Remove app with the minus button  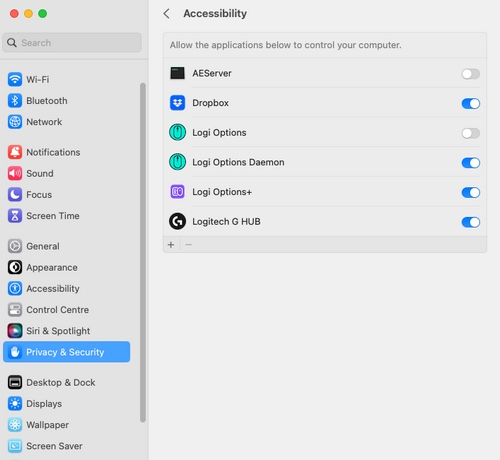coord(188,245)
